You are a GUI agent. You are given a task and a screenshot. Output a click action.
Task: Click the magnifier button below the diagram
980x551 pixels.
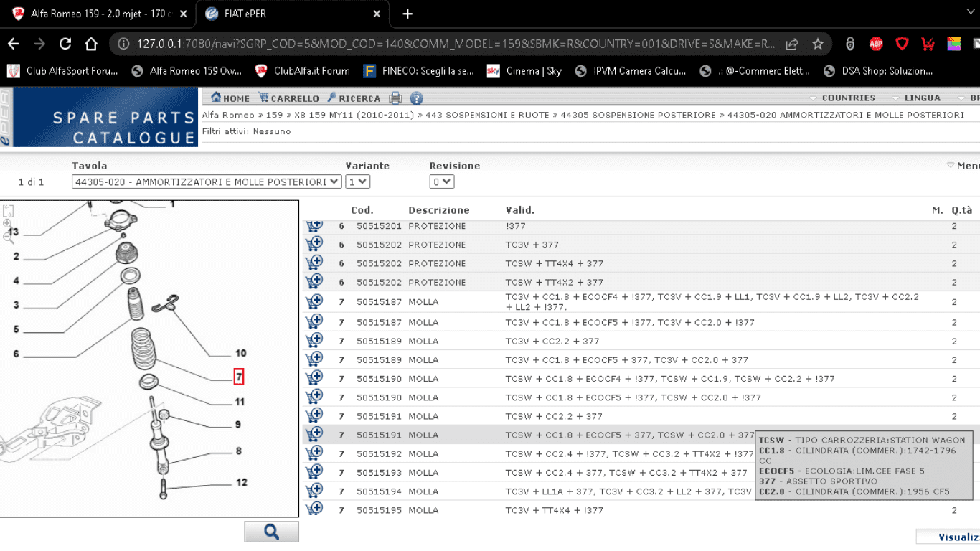pos(271,532)
